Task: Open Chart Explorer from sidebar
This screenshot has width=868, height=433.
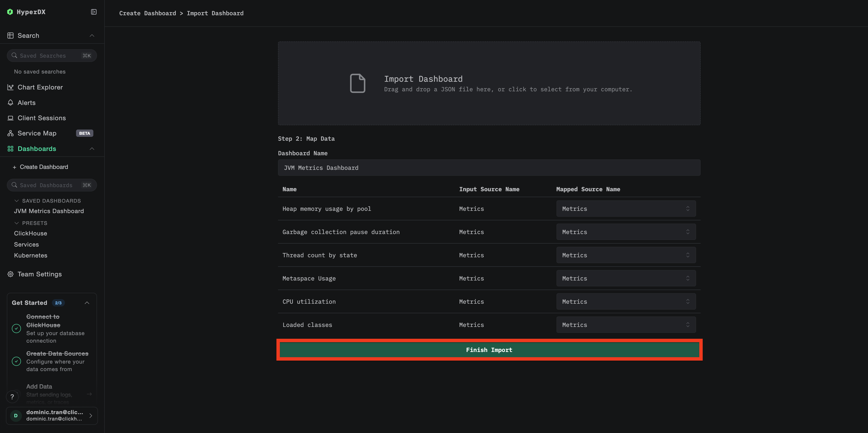Action: [x=40, y=87]
